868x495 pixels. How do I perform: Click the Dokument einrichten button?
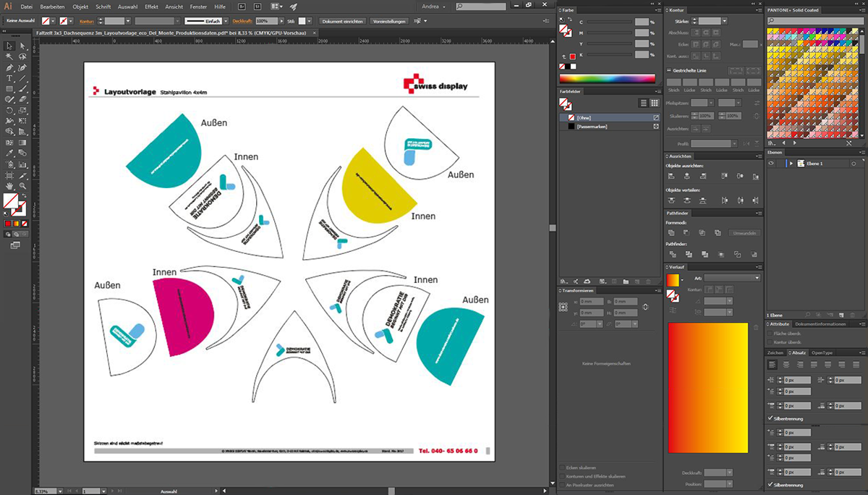[x=342, y=22]
